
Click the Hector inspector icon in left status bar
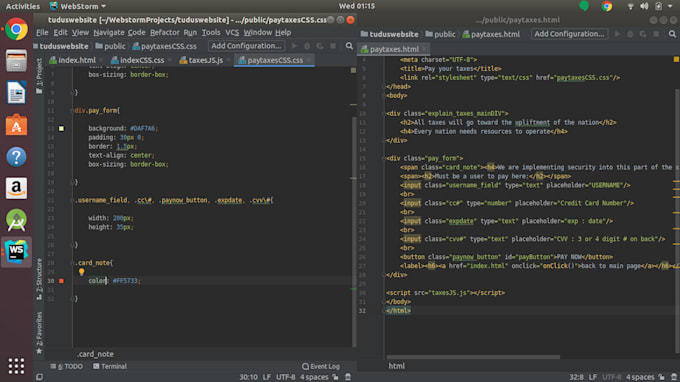[348, 377]
